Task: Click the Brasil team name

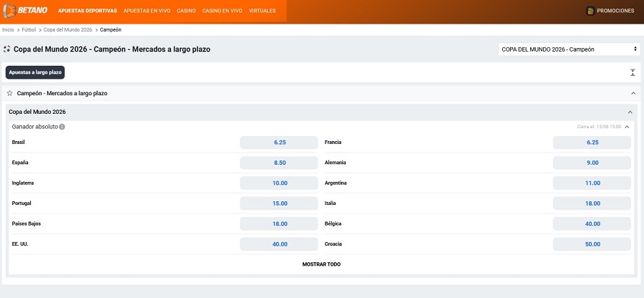Action: [19, 143]
